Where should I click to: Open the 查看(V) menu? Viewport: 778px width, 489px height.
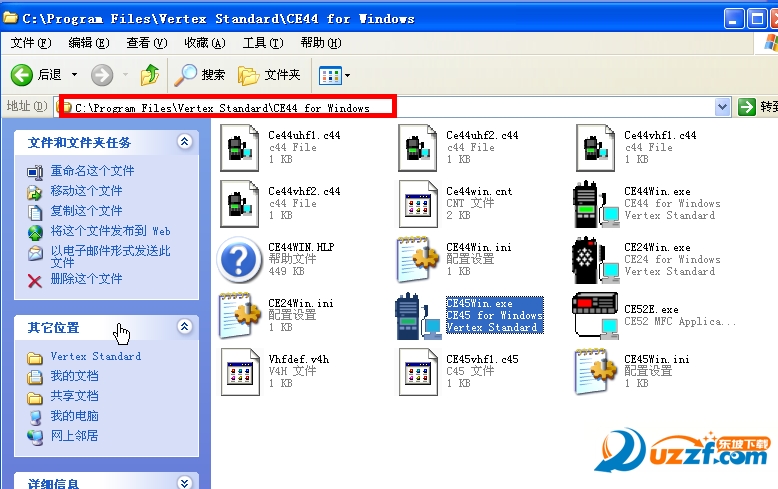[147, 43]
